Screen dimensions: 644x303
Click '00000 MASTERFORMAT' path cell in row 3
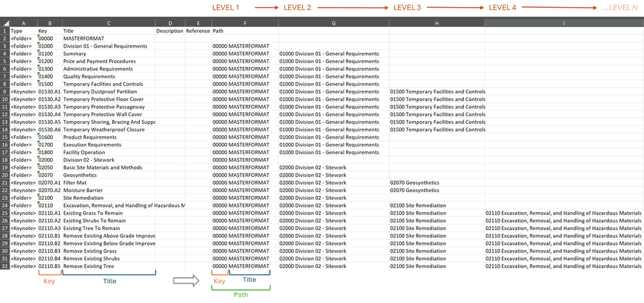245,46
